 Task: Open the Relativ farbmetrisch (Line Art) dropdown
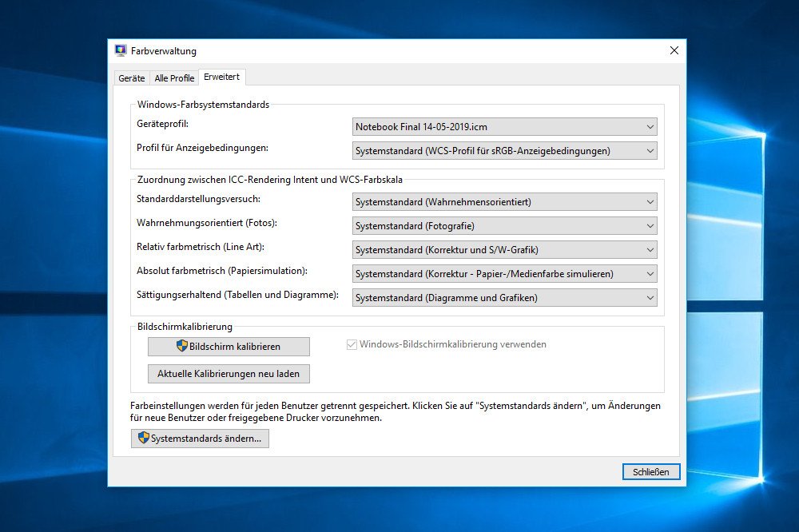[x=504, y=250]
